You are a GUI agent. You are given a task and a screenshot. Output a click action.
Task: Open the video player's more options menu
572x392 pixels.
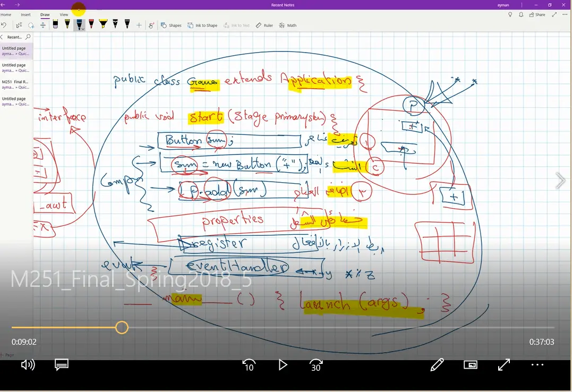(x=537, y=364)
